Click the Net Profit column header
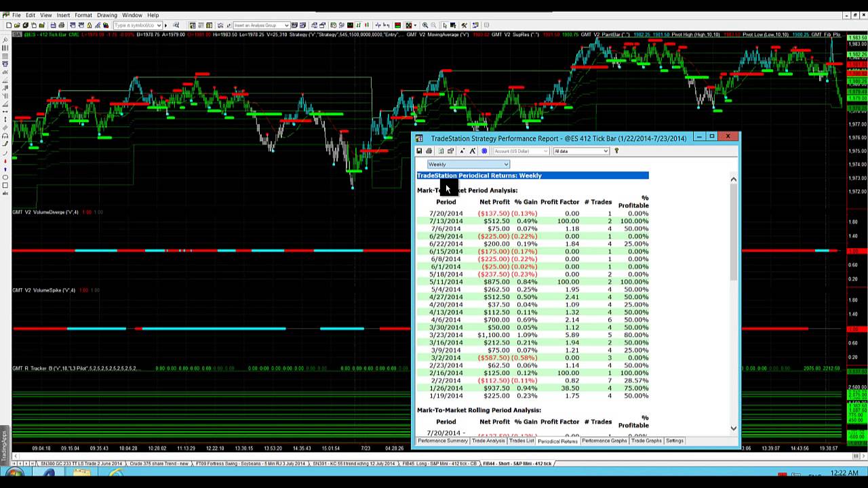 pos(494,202)
